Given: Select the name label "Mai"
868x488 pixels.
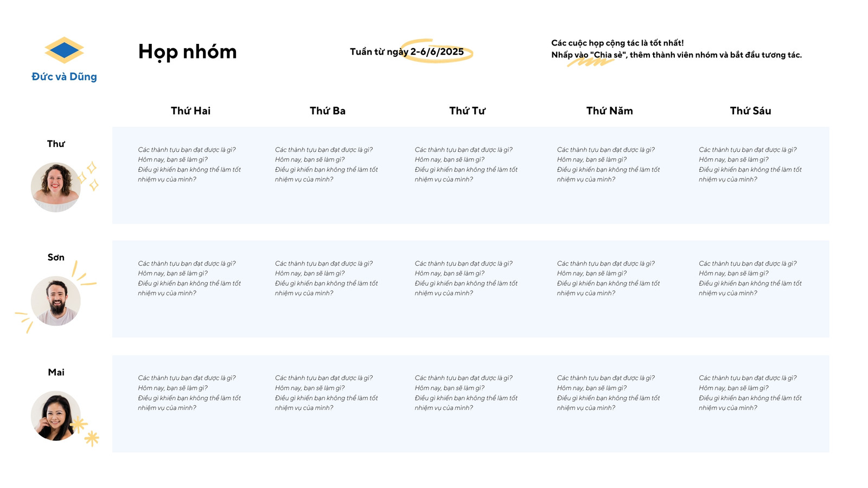Looking at the screenshot, I should click(x=56, y=372).
